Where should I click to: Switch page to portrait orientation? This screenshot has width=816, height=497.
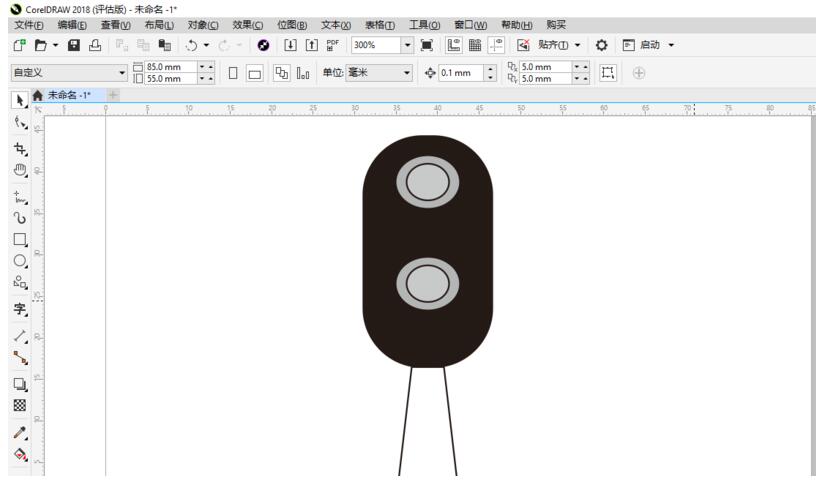(x=233, y=72)
